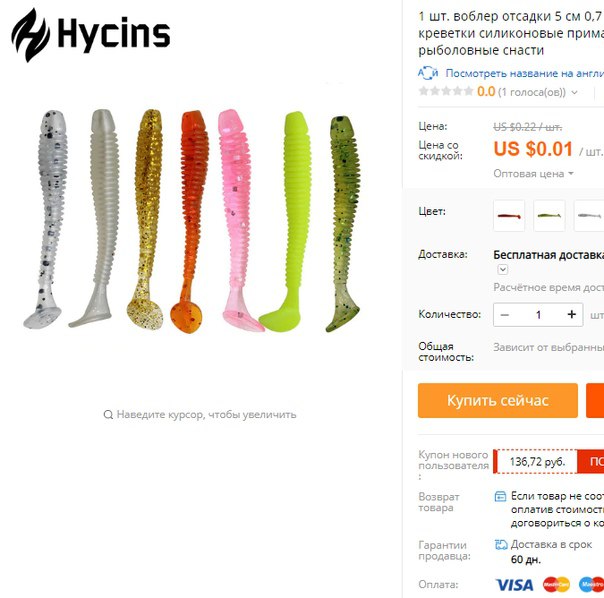Viewport: 604px width, 598px height.
Task: Select the grey lure color swatch
Action: coord(589,216)
